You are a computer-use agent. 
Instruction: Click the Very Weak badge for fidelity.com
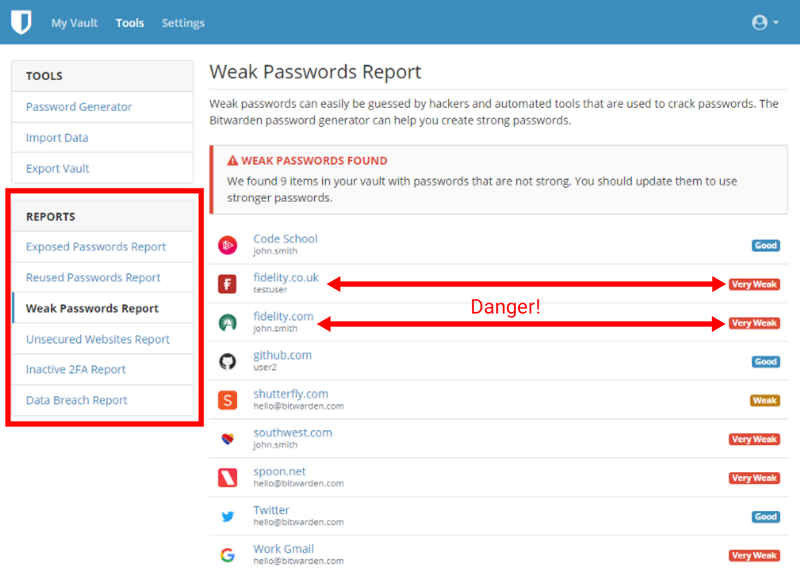tap(754, 323)
